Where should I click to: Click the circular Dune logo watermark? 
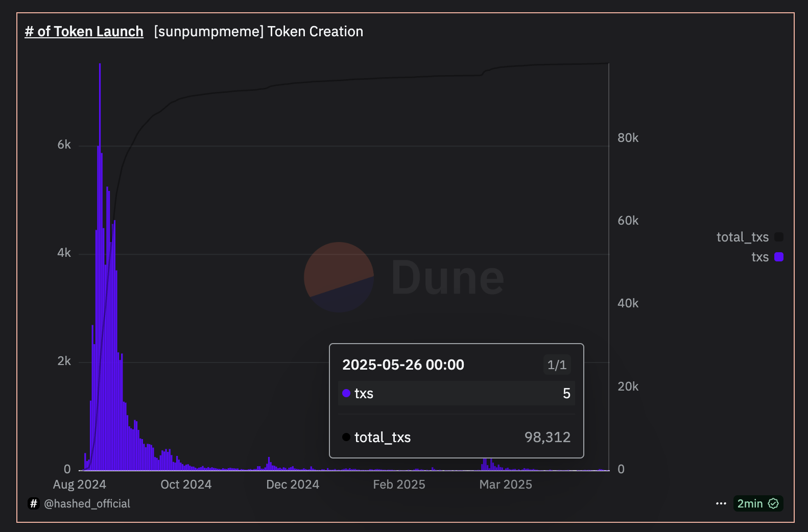[339, 277]
